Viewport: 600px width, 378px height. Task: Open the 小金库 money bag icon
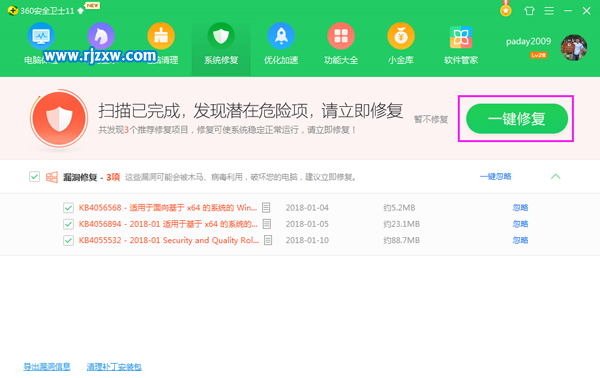pyautogui.click(x=401, y=36)
